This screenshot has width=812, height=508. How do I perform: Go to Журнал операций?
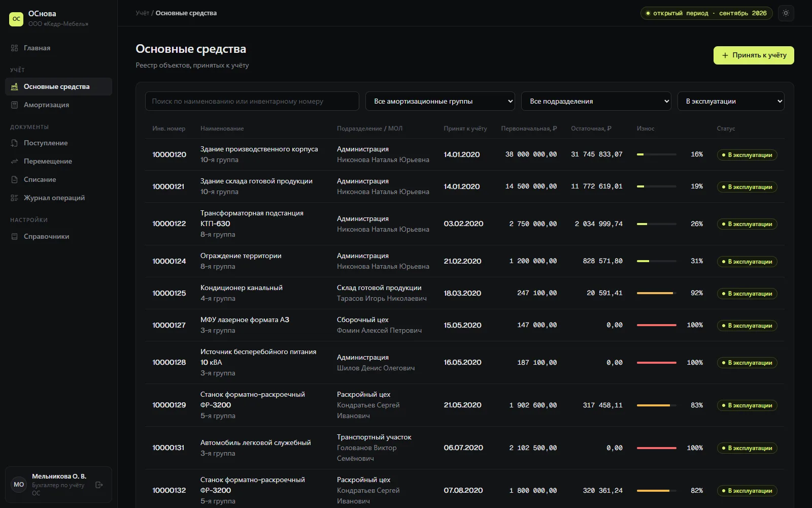[x=58, y=198]
